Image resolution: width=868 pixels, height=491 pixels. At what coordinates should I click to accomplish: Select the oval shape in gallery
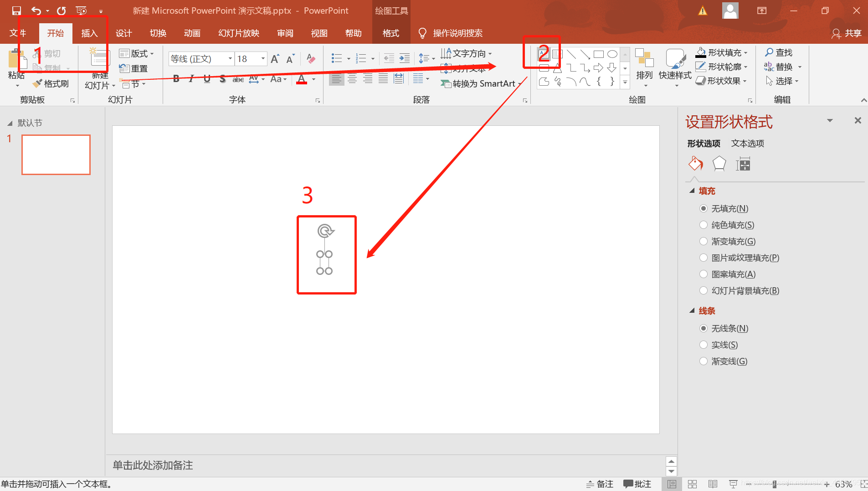[x=612, y=54]
